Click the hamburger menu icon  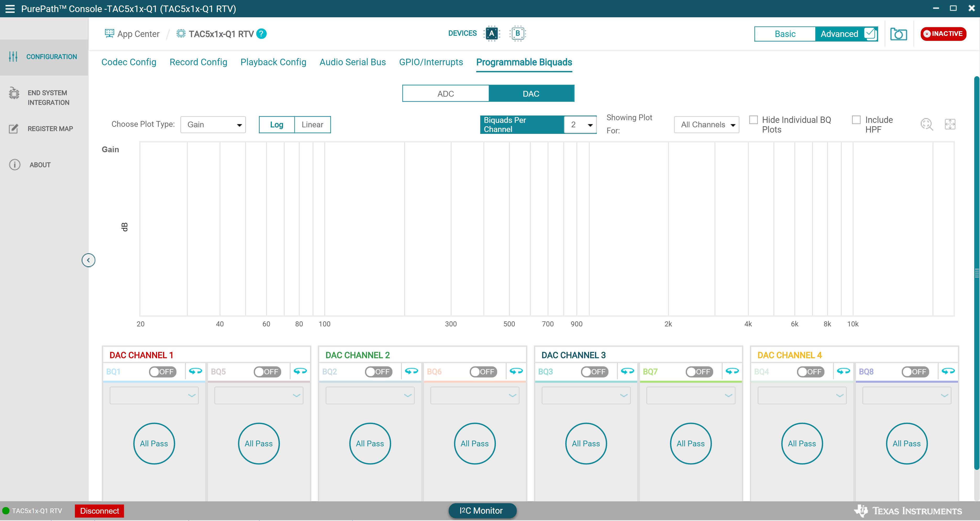tap(10, 9)
